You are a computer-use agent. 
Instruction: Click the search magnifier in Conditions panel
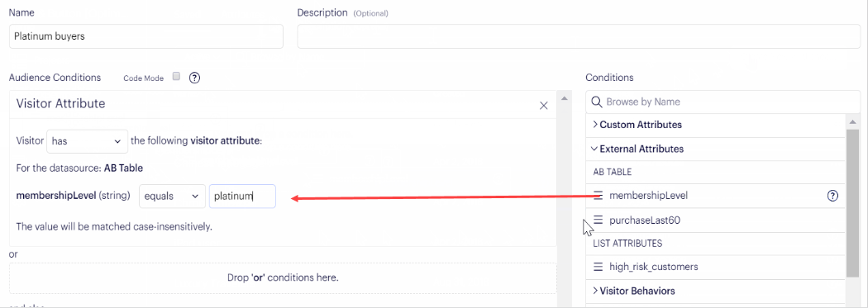click(597, 102)
